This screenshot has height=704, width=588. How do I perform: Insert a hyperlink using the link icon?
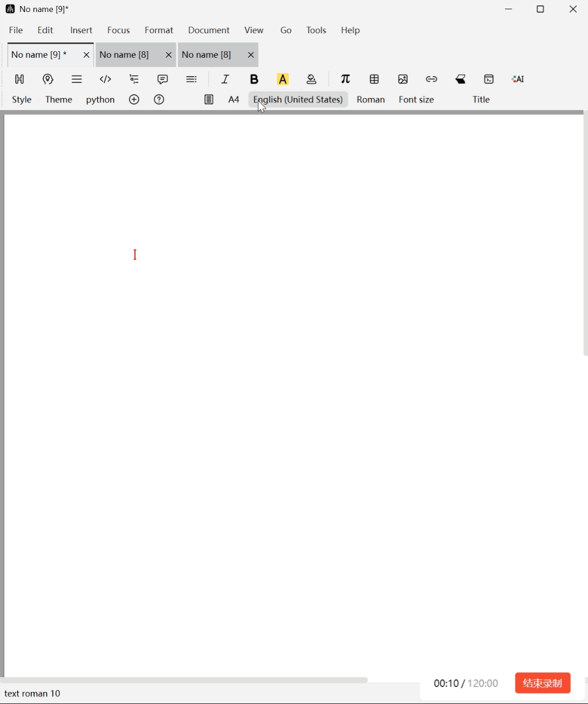tap(431, 79)
